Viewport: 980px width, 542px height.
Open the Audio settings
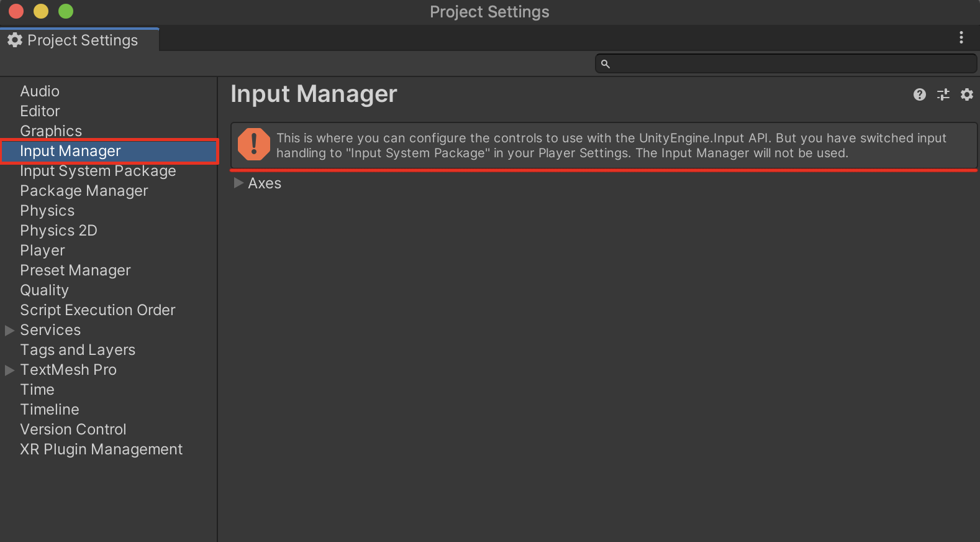coord(40,91)
